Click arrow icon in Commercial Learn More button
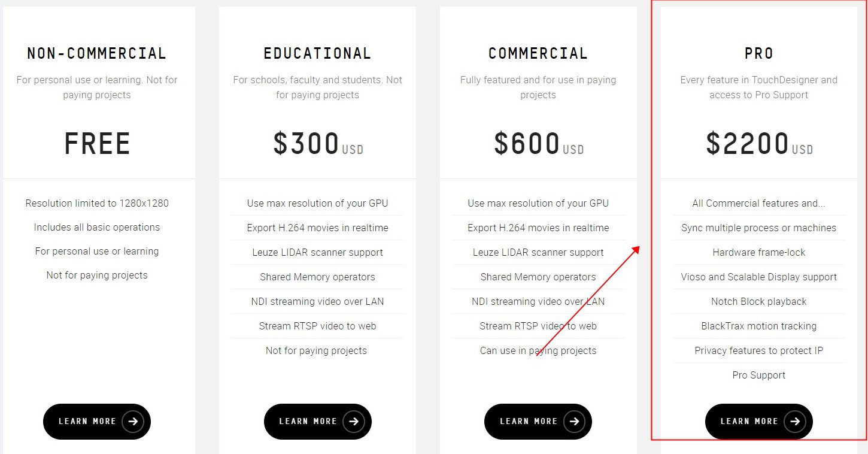The width and height of the screenshot is (868, 454). tap(574, 421)
